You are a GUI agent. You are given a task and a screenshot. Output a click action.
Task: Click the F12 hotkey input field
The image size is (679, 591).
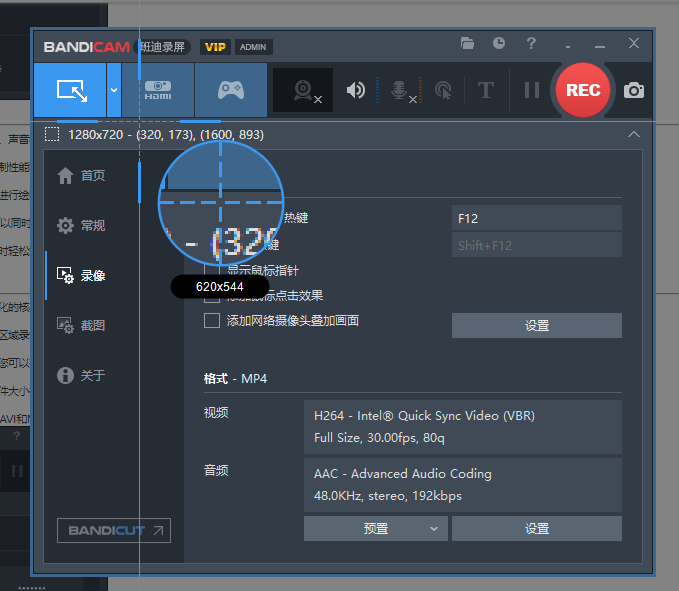coord(537,218)
